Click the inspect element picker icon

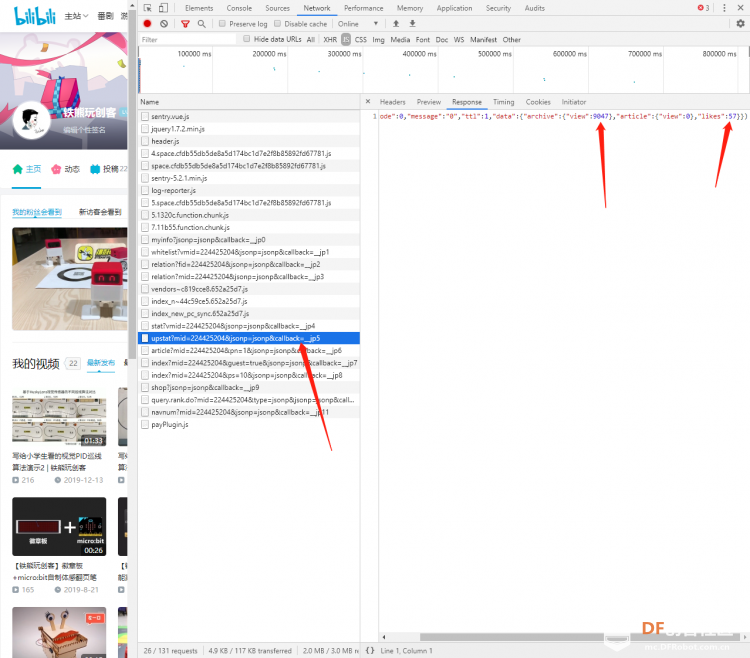[148, 8]
